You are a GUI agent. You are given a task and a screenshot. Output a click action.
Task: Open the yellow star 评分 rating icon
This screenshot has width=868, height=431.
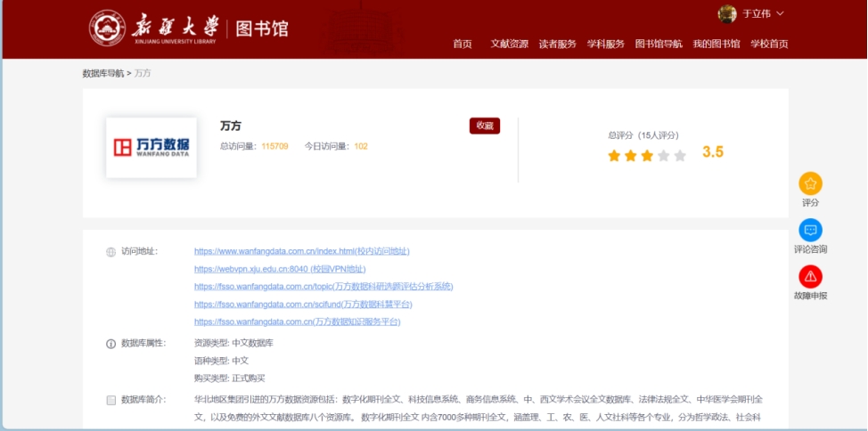(810, 183)
